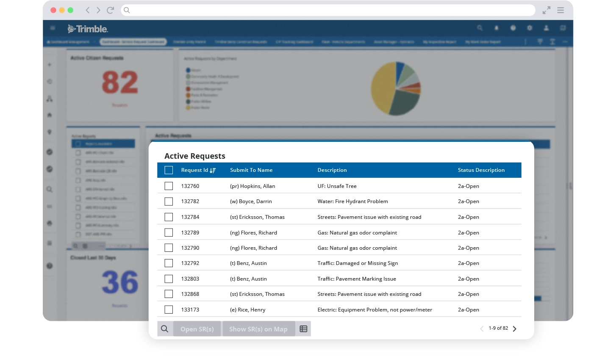616x364 pixels.
Task: Open settings gear in Trimble header
Action: click(x=530, y=28)
